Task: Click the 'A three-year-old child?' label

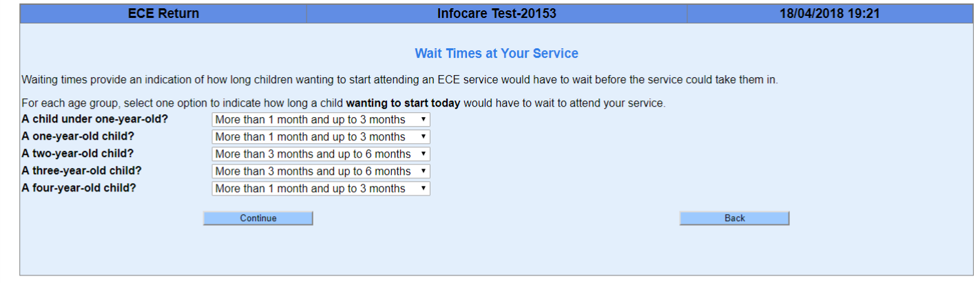Action: [81, 171]
